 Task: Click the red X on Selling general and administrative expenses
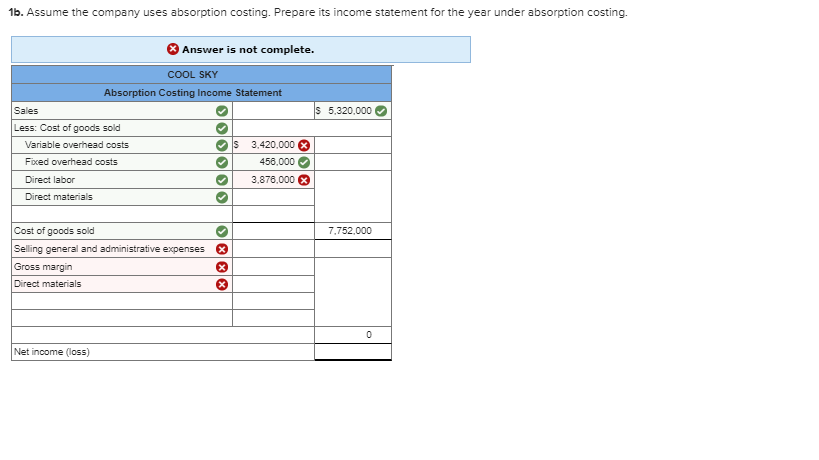point(222,249)
